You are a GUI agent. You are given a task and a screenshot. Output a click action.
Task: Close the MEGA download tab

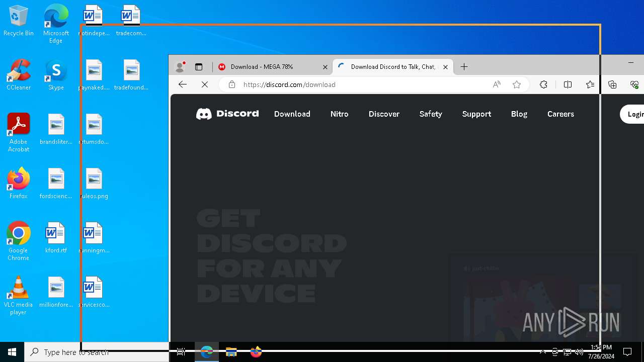(x=325, y=67)
